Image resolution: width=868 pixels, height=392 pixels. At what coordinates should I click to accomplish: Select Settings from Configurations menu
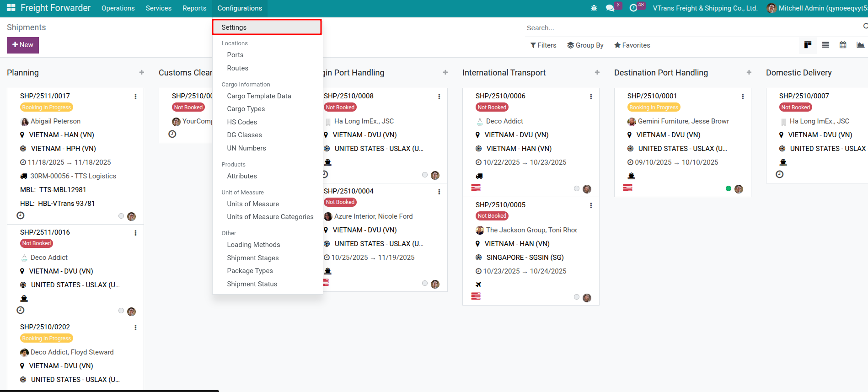tap(267, 27)
